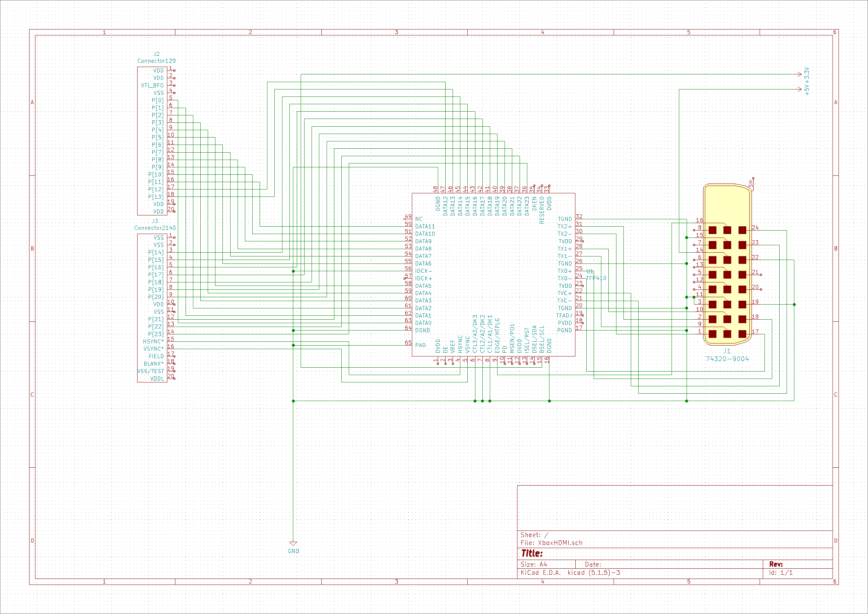Click the TFADJ pin label
Viewport: 868px width, 614px height.
564,315
